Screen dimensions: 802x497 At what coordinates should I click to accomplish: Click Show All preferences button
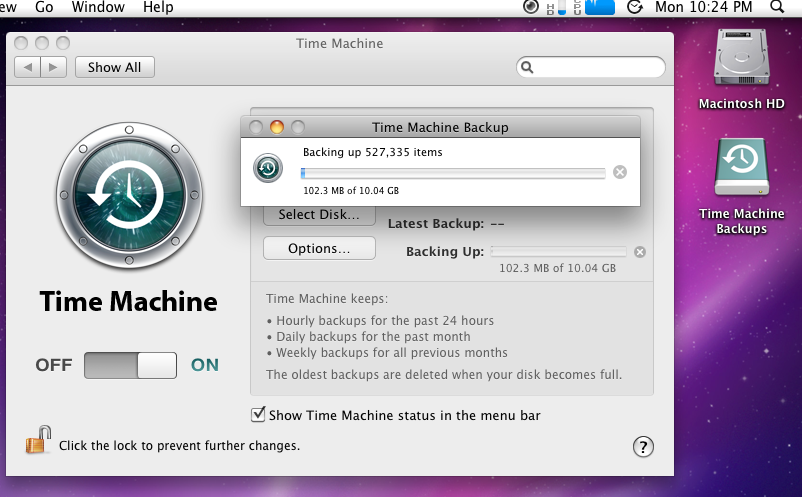point(115,67)
